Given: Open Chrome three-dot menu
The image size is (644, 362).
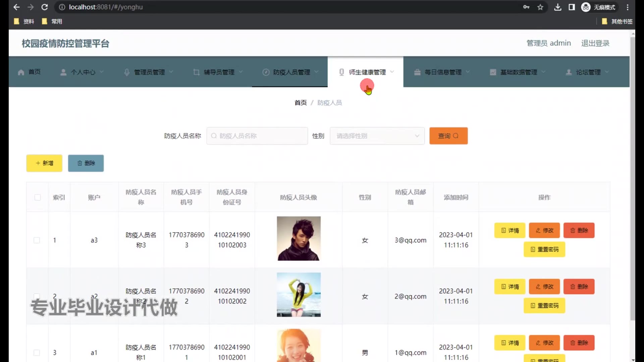Looking at the screenshot, I should [628, 7].
